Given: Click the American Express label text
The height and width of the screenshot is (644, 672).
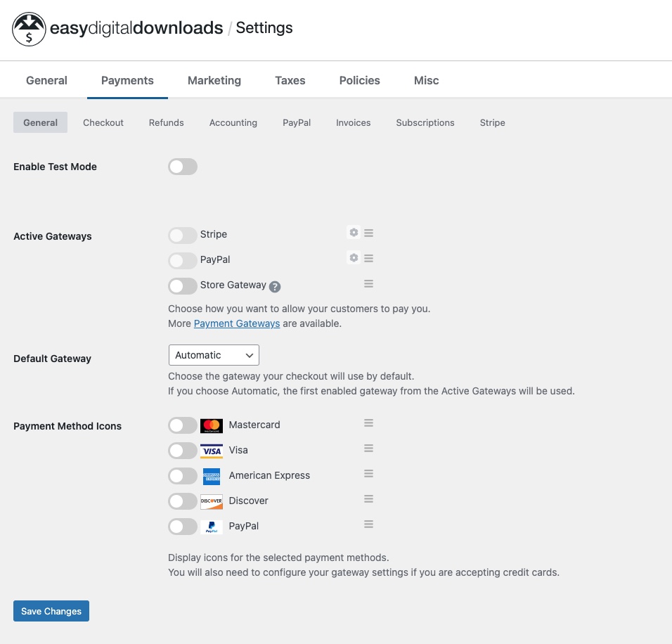Looking at the screenshot, I should click(269, 475).
